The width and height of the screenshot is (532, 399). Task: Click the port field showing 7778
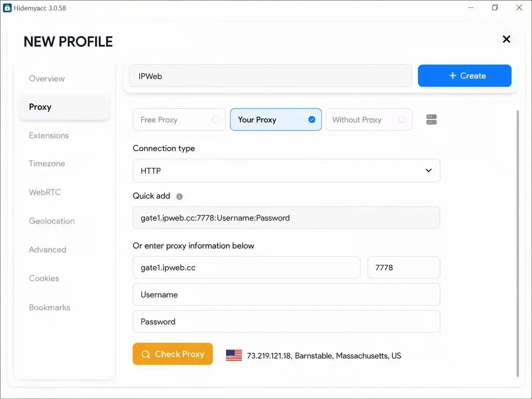(x=404, y=267)
